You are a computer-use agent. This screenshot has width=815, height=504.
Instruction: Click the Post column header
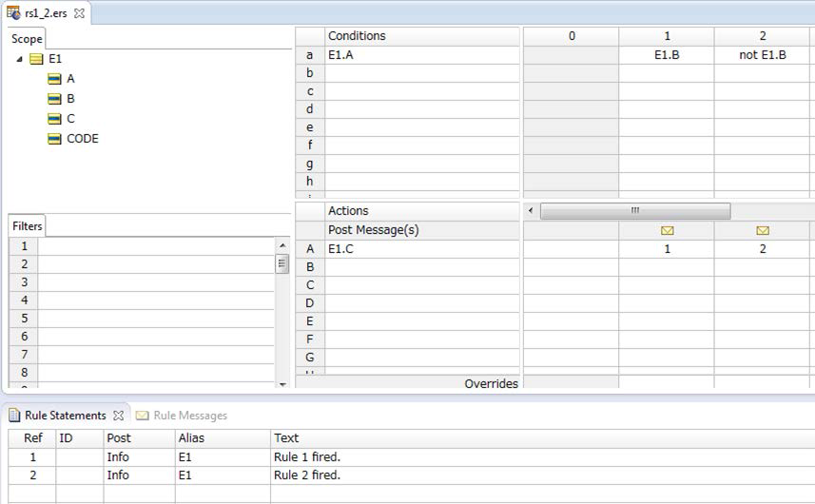pyautogui.click(x=139, y=438)
